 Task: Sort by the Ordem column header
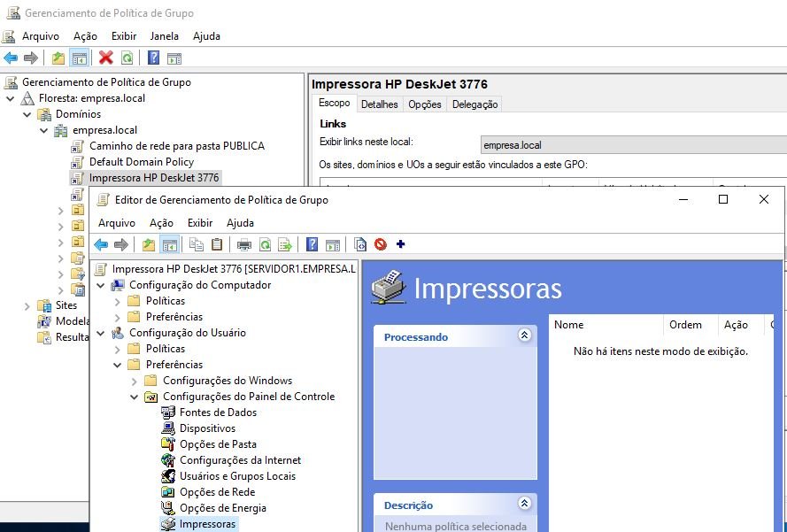pos(691,325)
